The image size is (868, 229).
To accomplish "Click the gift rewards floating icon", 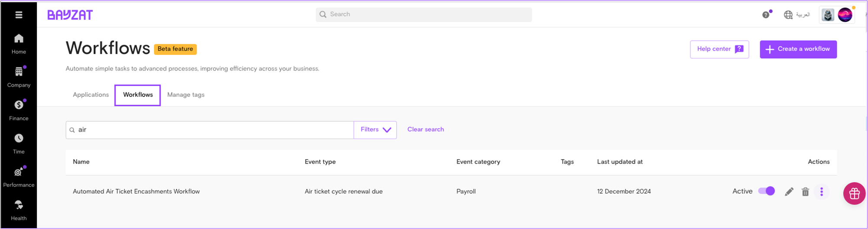I will pyautogui.click(x=854, y=194).
